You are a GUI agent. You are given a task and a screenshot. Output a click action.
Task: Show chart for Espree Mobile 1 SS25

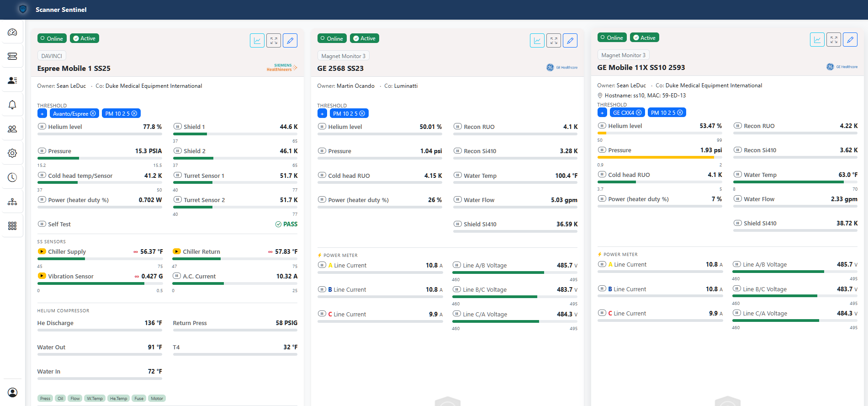(x=257, y=41)
